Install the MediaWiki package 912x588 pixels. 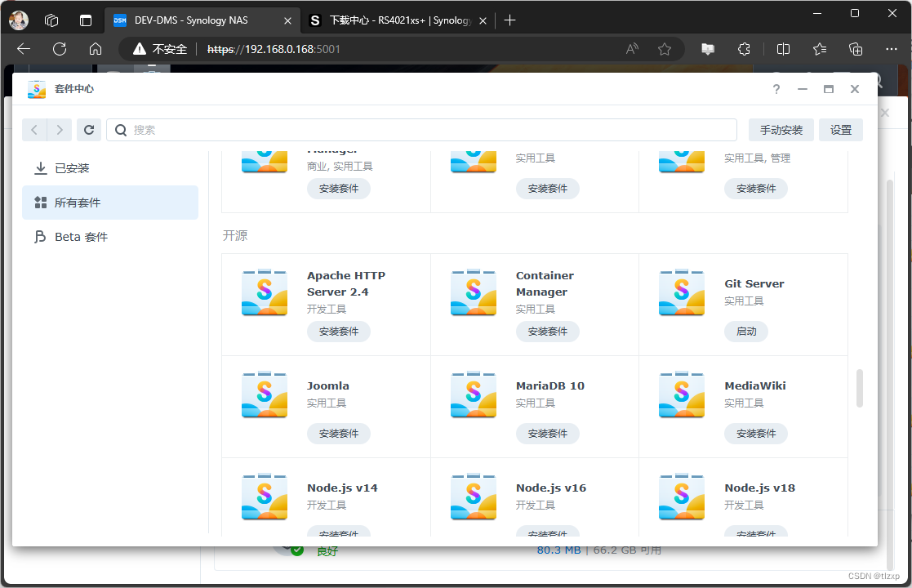pos(755,434)
